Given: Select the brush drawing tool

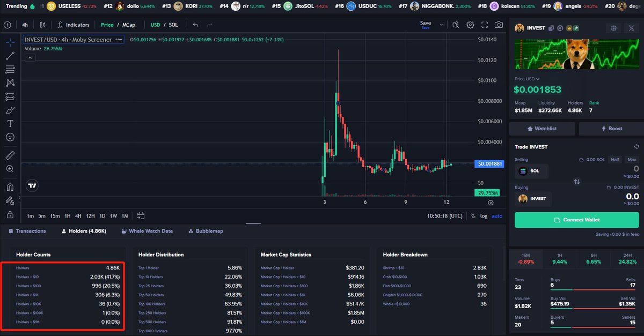Looking at the screenshot, I should click(10, 110).
